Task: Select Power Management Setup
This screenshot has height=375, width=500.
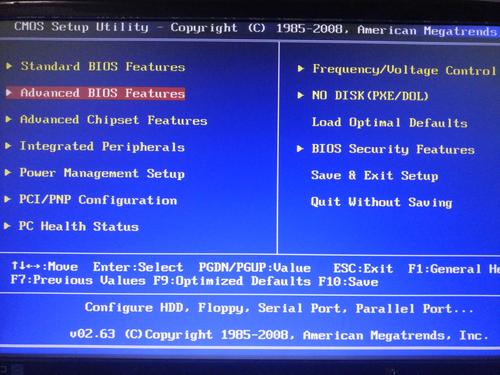Action: tap(102, 173)
